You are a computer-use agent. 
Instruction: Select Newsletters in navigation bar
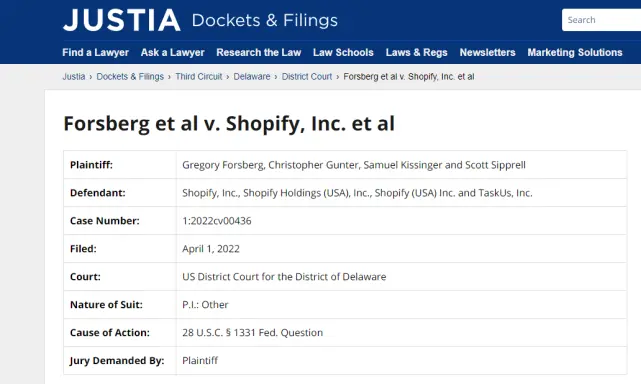(x=487, y=52)
